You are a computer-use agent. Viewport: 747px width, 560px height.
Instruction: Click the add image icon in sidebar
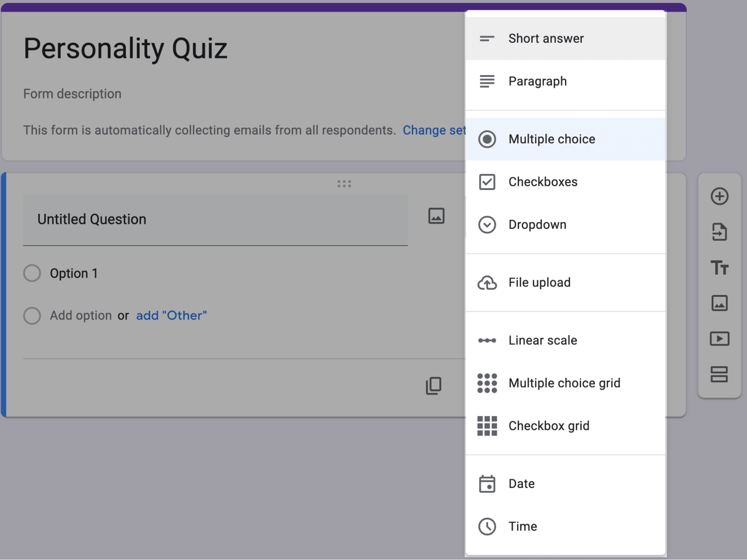(x=720, y=303)
